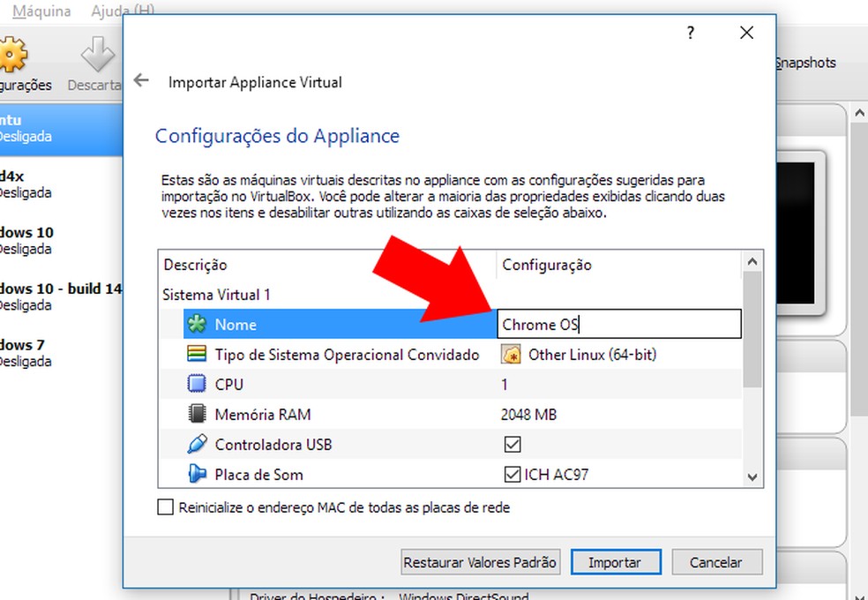The image size is (868, 600).
Task: Click the Placa de Som speaker icon
Action: coord(197,475)
